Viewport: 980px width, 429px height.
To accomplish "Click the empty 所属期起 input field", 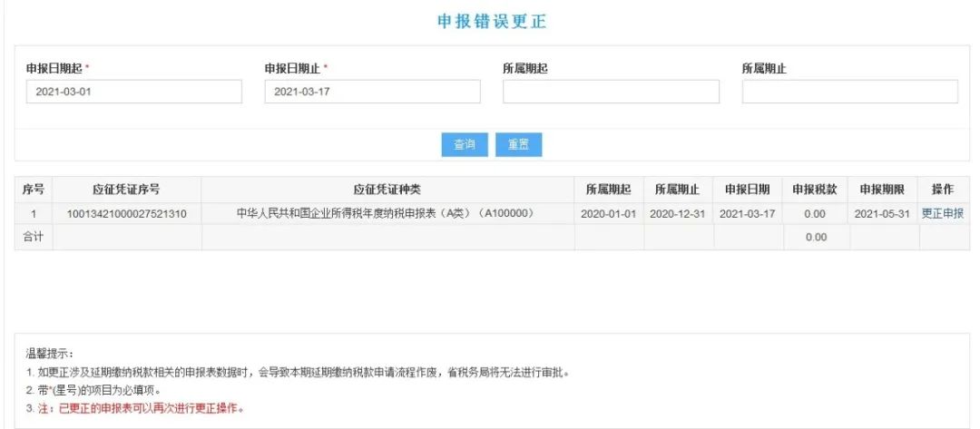I will pos(612,92).
